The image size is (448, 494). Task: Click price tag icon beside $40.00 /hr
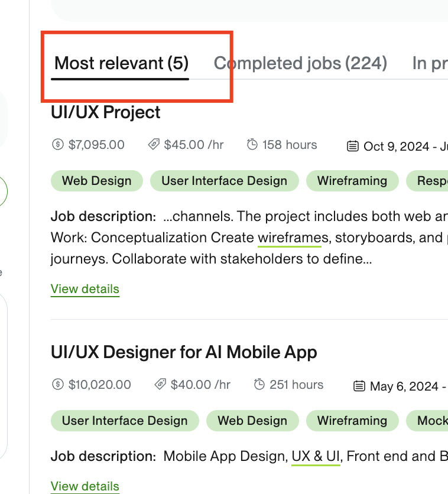tap(160, 384)
